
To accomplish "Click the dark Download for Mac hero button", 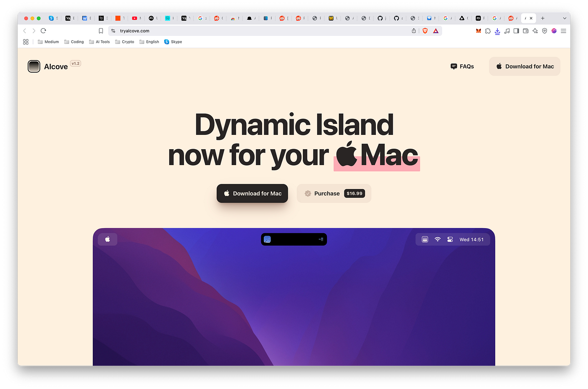I will (252, 193).
